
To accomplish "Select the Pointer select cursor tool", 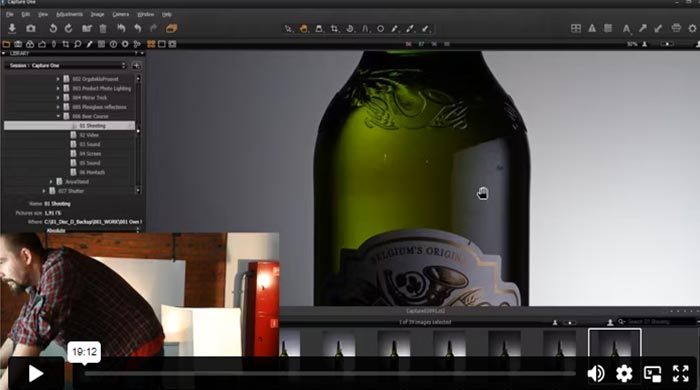I will tap(288, 29).
